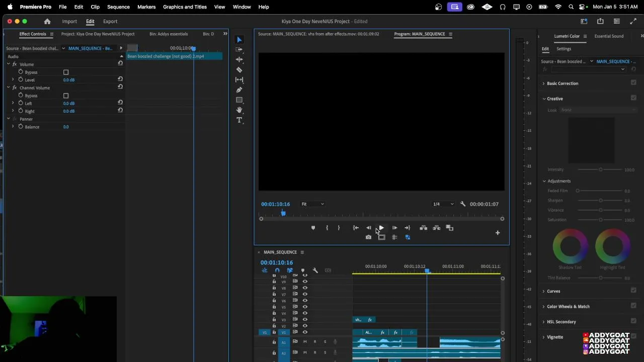The height and width of the screenshot is (362, 644).
Task: Toggle linked selection in timeline
Action: (x=290, y=270)
